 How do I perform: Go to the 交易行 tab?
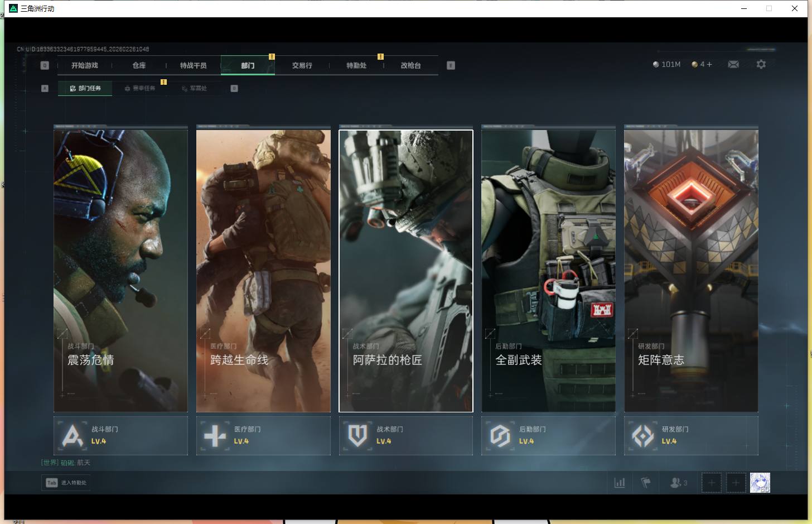click(x=302, y=65)
